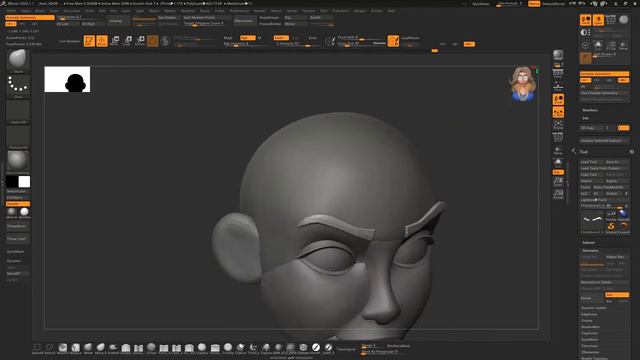Toggle Rgb paint mode
640x360 pixels.
tap(247, 38)
